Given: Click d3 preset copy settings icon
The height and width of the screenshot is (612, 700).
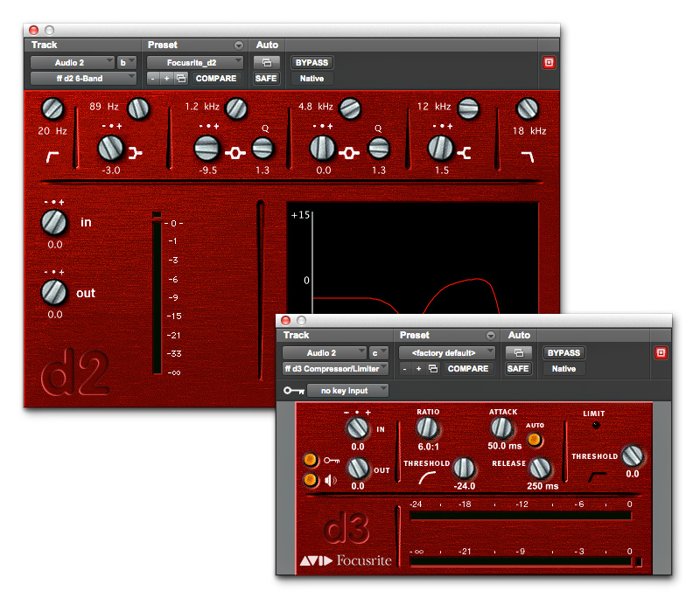Looking at the screenshot, I should pos(432,369).
